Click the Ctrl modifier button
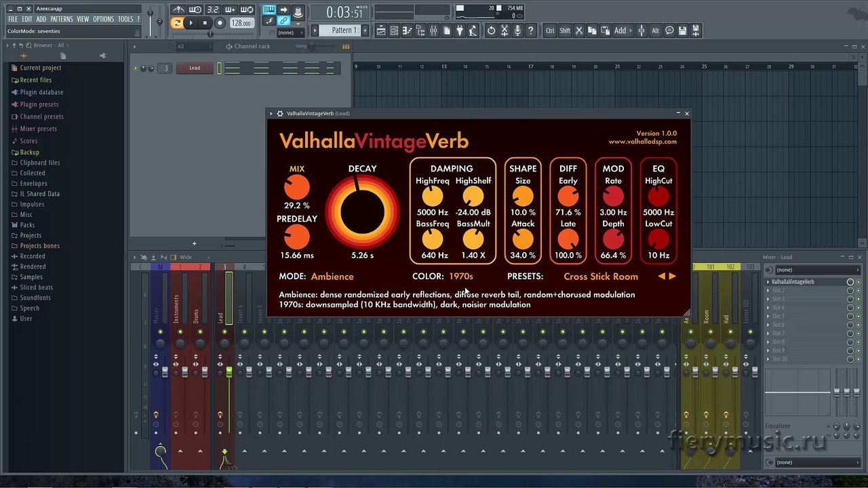Screen dimensions: 868x488 pos(550,30)
